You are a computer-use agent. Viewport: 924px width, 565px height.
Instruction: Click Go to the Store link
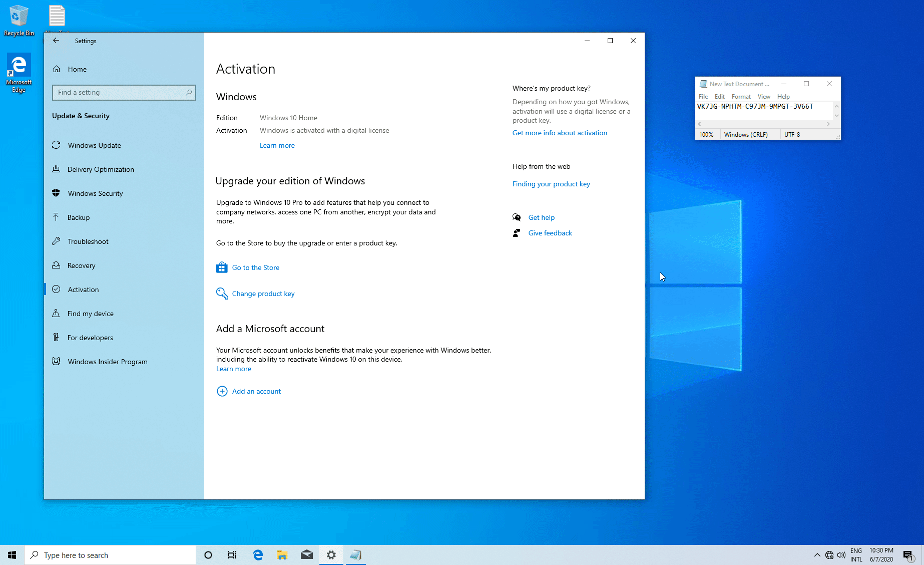[x=256, y=267]
